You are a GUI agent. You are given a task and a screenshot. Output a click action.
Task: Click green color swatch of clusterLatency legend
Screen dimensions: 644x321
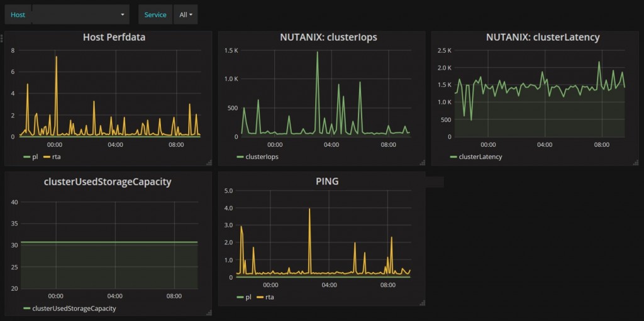pos(454,156)
